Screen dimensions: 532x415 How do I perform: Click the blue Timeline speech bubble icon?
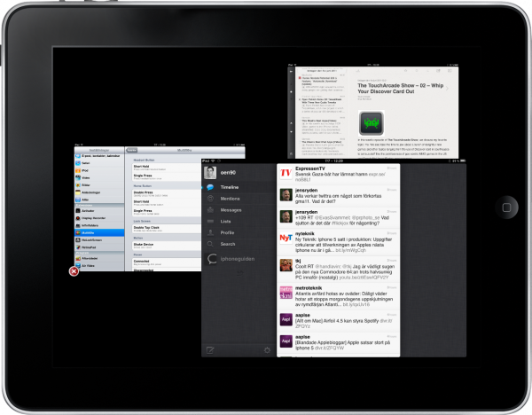pyautogui.click(x=210, y=187)
